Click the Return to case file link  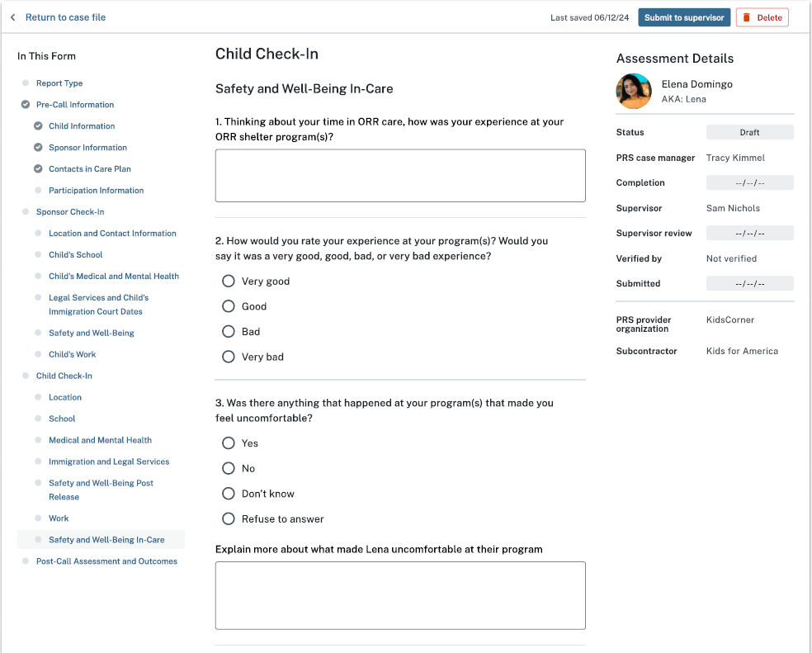pyautogui.click(x=65, y=17)
